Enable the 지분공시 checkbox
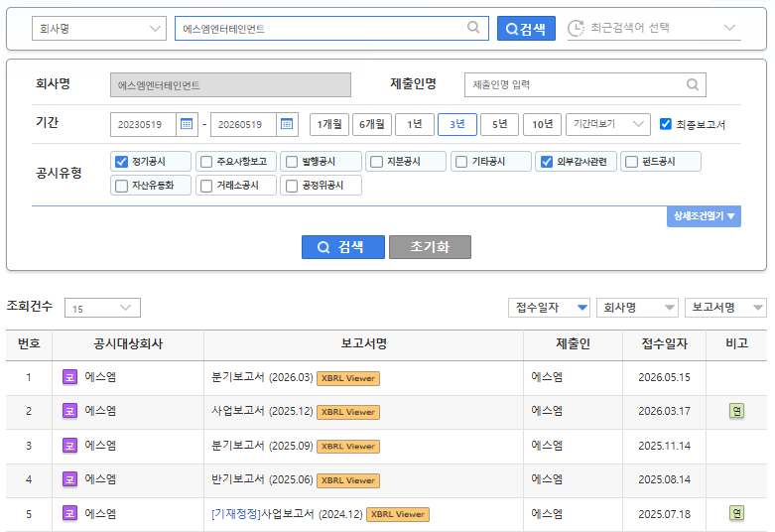Screen dimensions: 775x532 point(377,162)
